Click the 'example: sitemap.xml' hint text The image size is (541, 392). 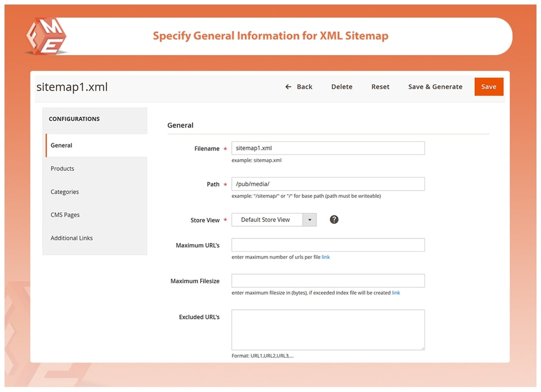(256, 160)
